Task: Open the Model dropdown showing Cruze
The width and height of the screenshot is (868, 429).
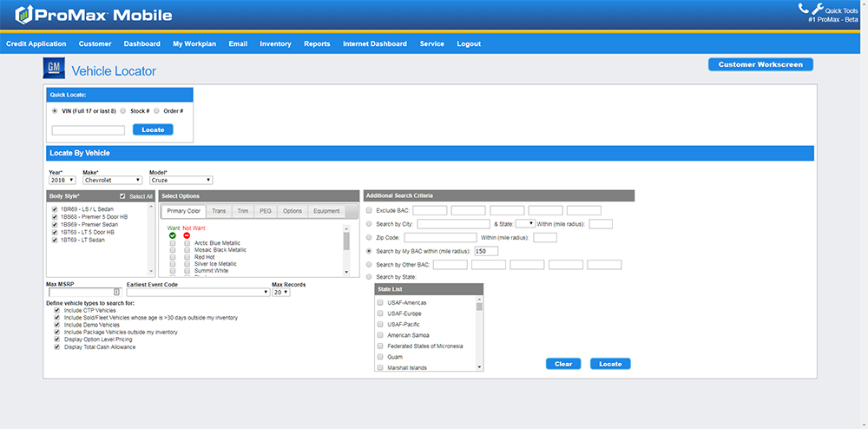Action: (181, 180)
